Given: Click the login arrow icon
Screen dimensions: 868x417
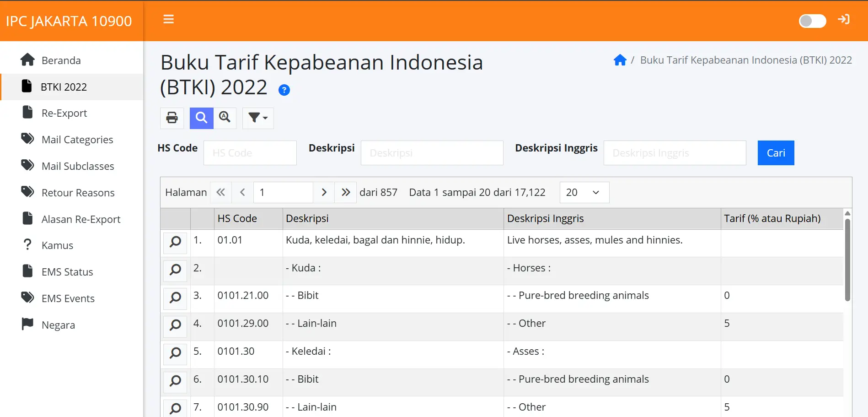Looking at the screenshot, I should click(843, 20).
